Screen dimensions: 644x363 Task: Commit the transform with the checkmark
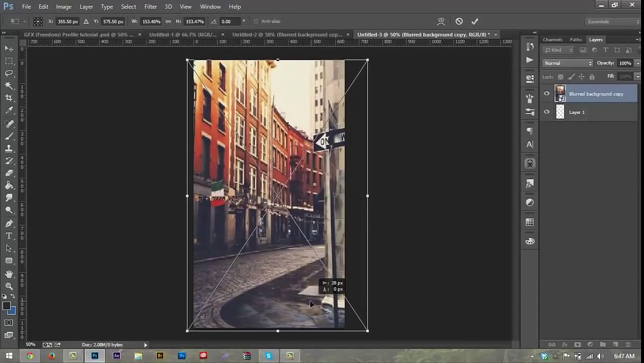[x=474, y=21]
